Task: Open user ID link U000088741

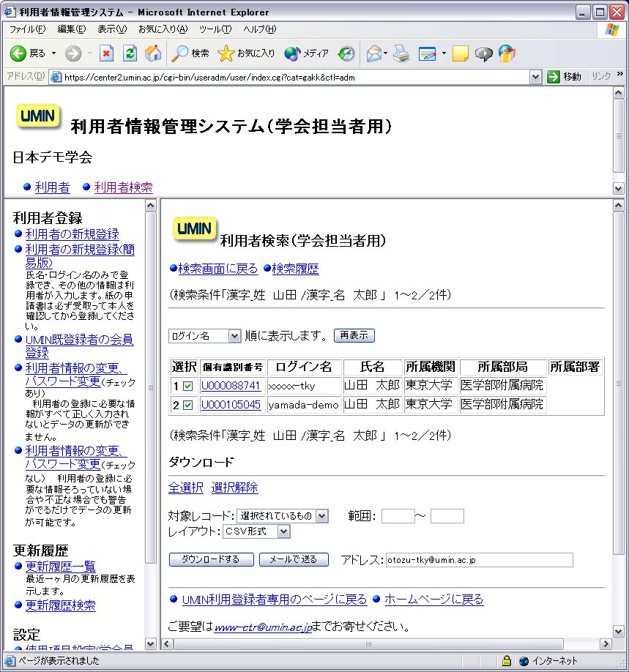Action: pos(231,386)
